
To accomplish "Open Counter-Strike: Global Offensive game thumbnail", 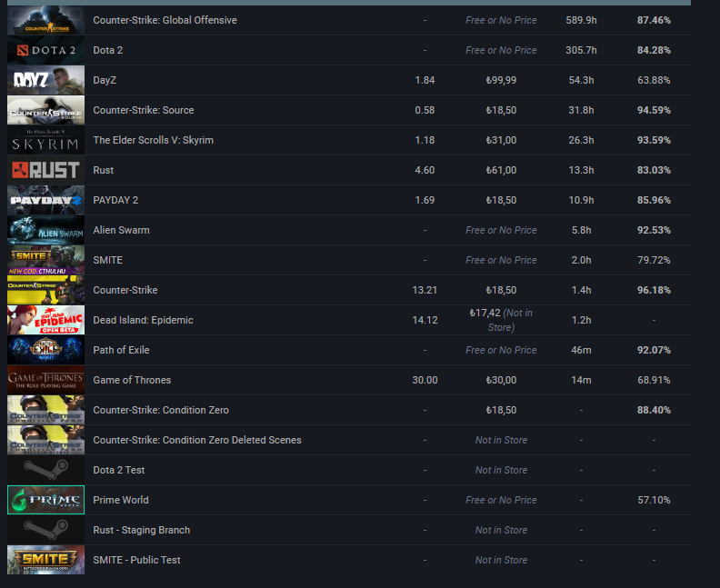I will click(x=46, y=20).
